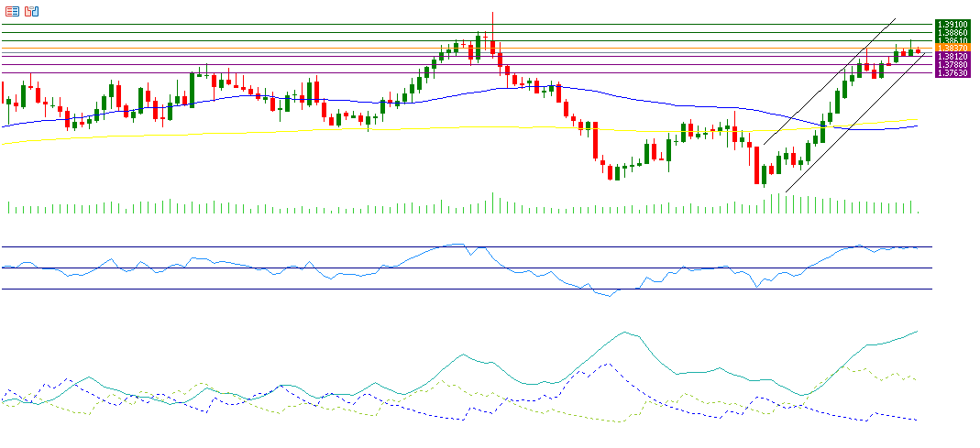Viewport: 980px width, 448px height.
Task: Click the 1.38860 resistance price label
Action: (952, 32)
